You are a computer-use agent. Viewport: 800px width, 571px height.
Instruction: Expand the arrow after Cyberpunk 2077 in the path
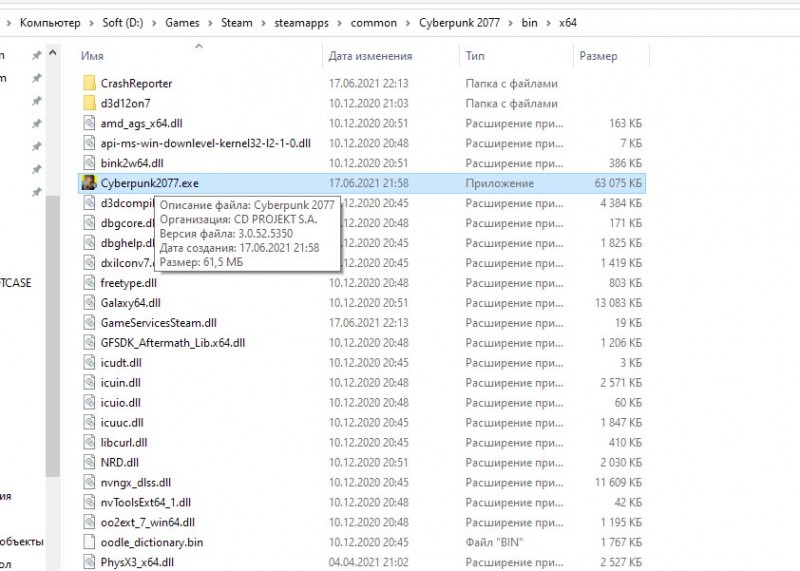[x=511, y=23]
